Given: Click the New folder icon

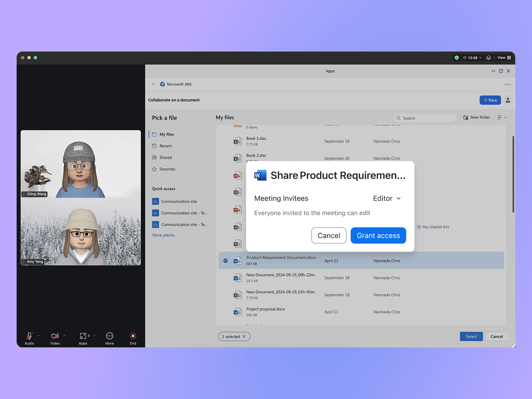Looking at the screenshot, I should 465,117.
